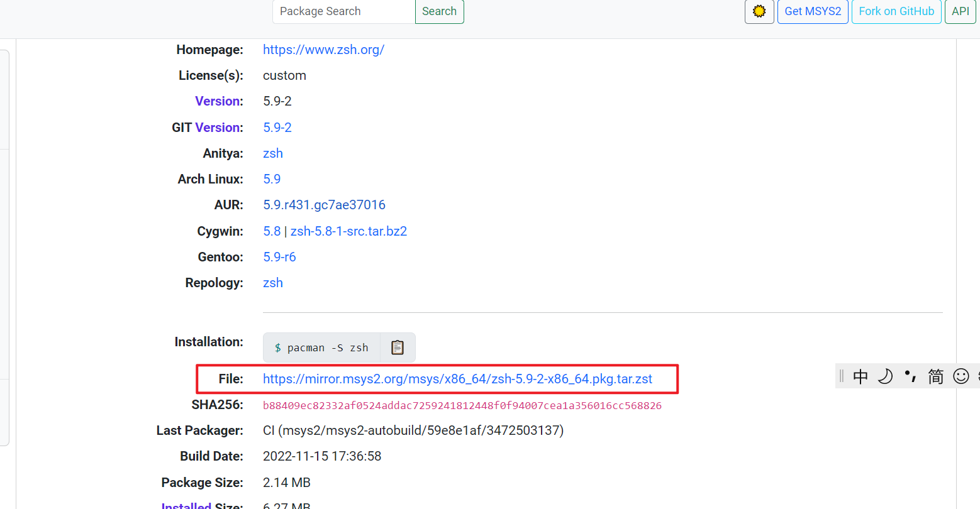
Task: Click the 简 simplified Chinese icon
Action: point(935,376)
